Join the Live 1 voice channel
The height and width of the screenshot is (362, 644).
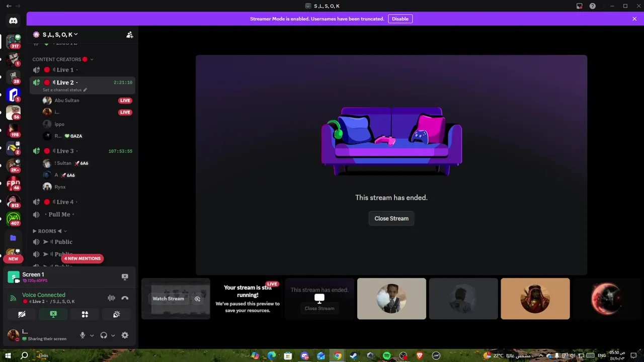coord(83,70)
